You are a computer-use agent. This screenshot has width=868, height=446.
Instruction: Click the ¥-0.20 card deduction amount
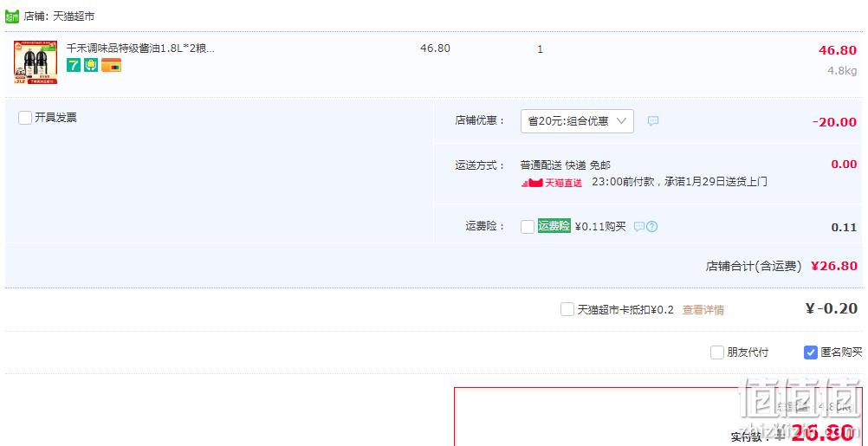click(x=832, y=309)
